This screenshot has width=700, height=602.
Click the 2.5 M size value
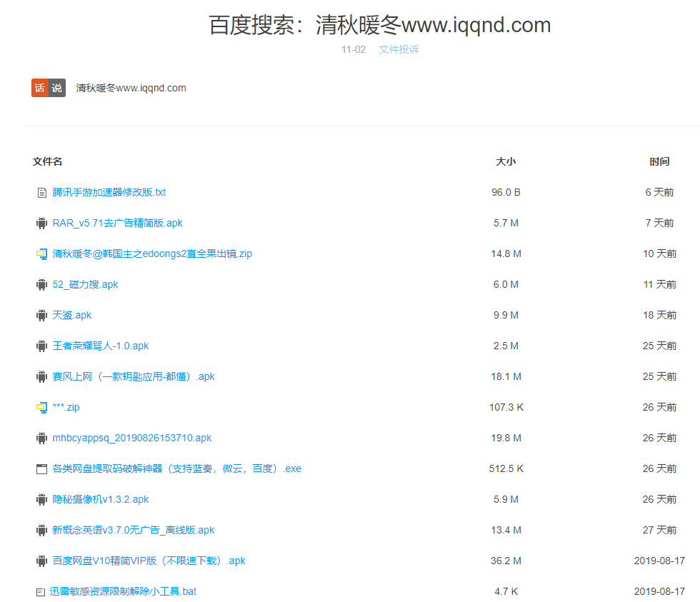tap(506, 346)
